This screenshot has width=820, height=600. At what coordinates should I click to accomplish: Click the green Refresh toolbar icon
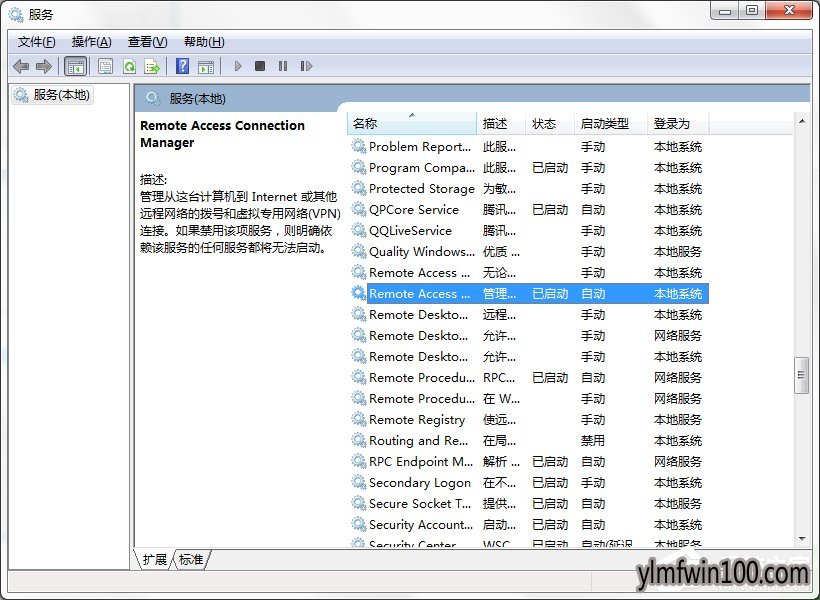click(x=129, y=66)
